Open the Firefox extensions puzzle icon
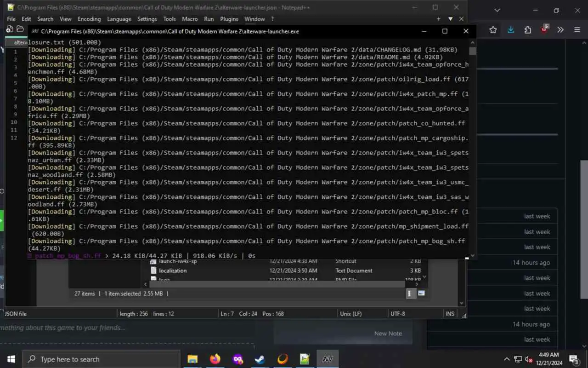 tap(528, 30)
